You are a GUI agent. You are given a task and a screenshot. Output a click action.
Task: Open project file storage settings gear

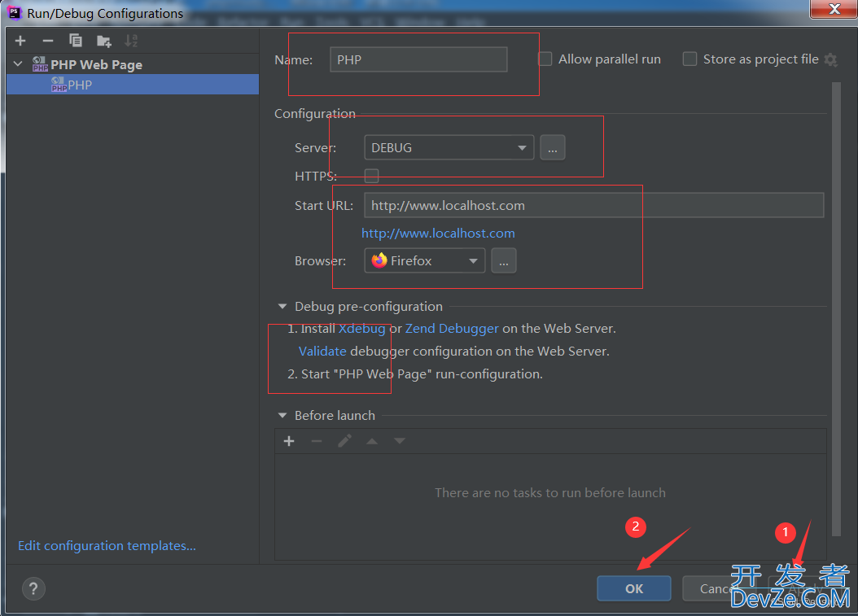(x=830, y=59)
